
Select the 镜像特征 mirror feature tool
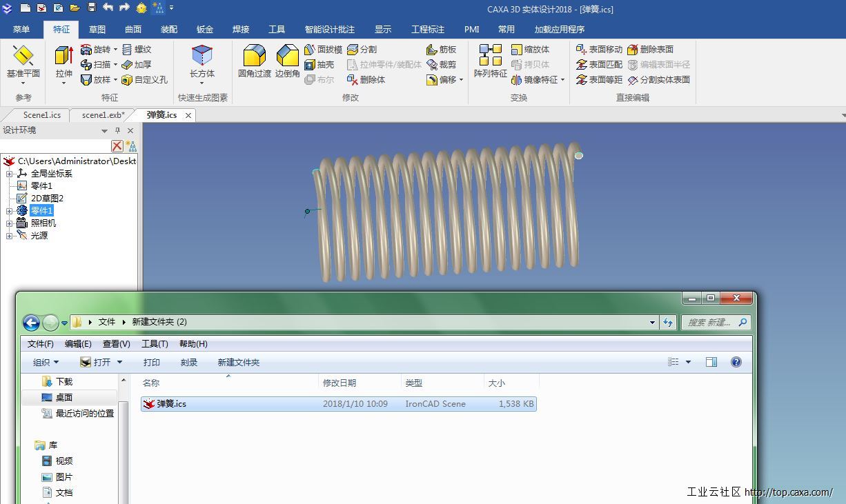pos(534,80)
